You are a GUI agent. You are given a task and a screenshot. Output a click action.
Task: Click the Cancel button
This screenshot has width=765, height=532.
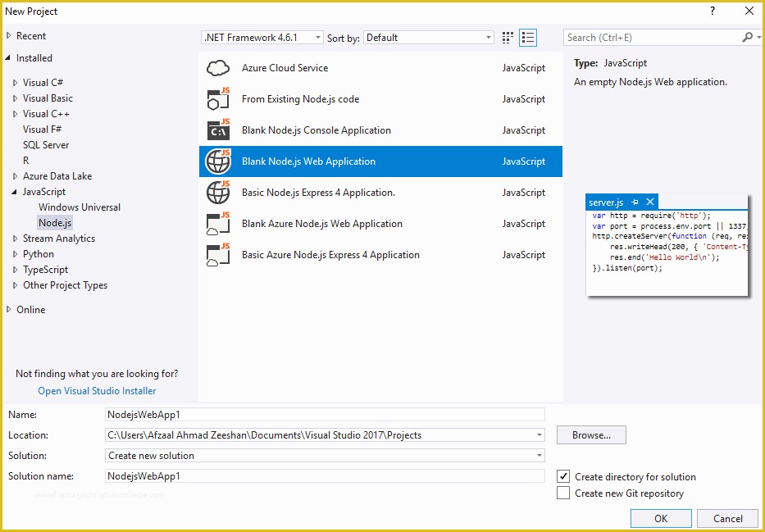tap(728, 518)
